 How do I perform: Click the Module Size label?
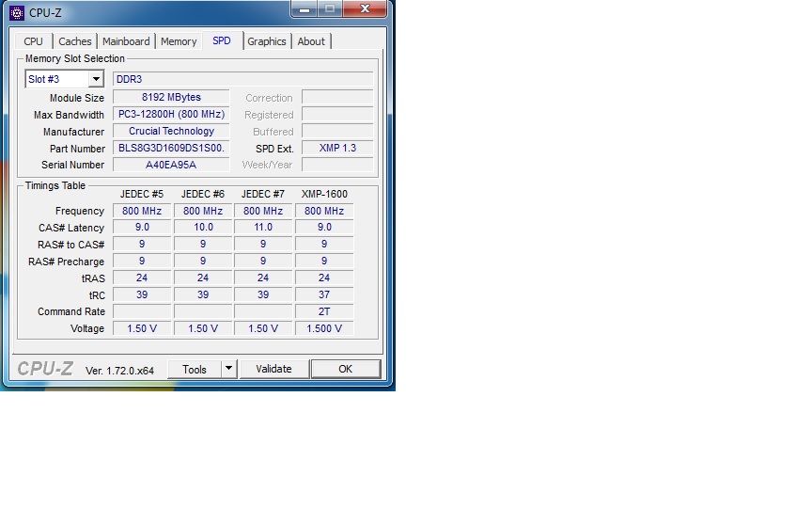click(x=77, y=98)
